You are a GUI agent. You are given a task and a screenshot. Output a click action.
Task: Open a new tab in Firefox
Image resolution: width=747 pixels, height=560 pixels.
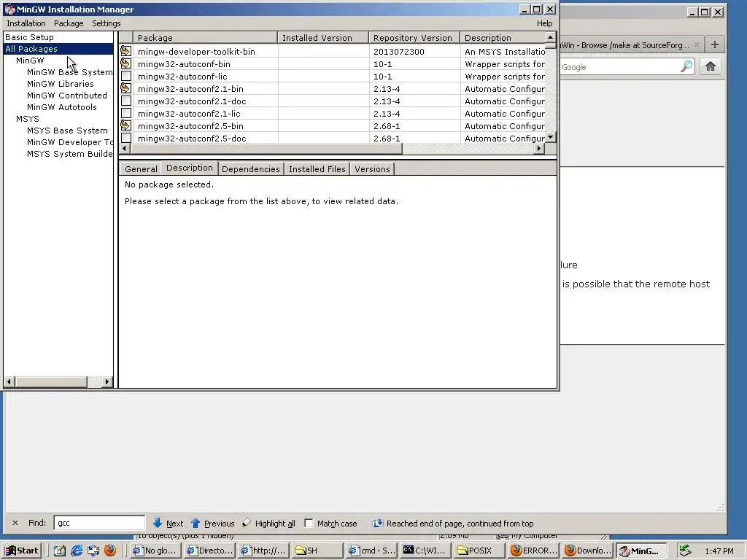click(x=715, y=44)
